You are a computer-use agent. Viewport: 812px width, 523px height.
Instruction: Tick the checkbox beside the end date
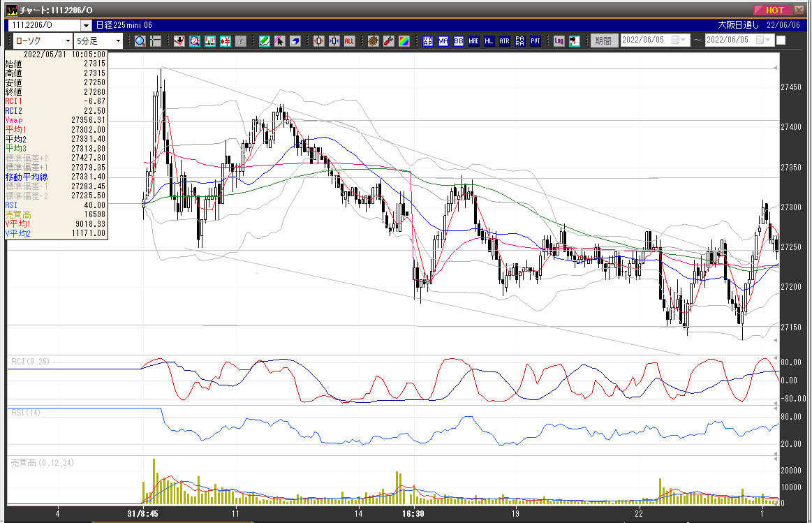point(781,40)
